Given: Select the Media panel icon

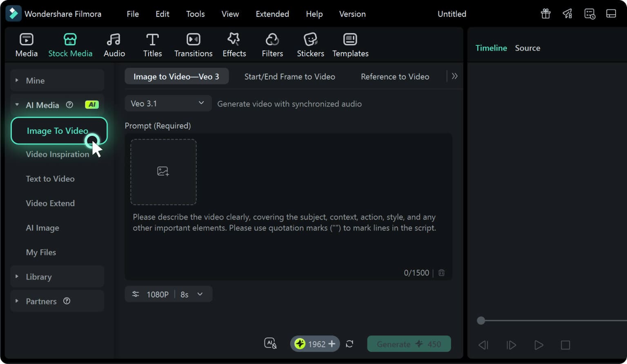Looking at the screenshot, I should point(26,44).
